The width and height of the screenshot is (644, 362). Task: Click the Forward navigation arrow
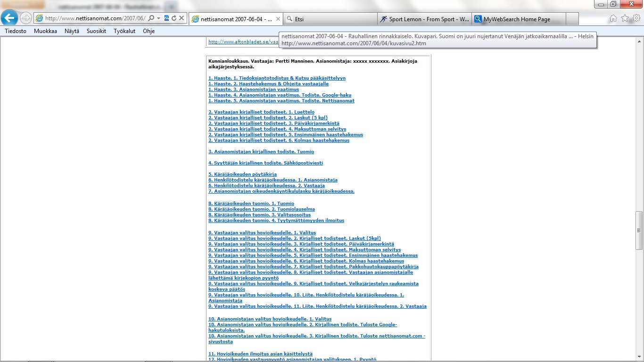[x=26, y=18]
